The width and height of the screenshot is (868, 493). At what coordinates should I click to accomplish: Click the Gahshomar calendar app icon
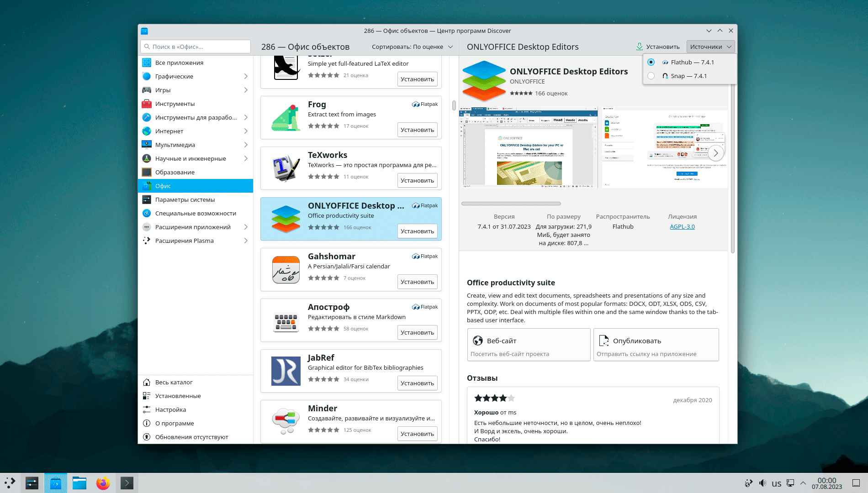(286, 269)
